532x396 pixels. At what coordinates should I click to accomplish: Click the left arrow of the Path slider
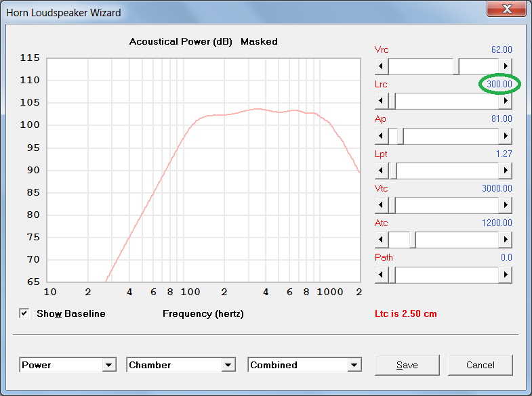click(x=382, y=275)
